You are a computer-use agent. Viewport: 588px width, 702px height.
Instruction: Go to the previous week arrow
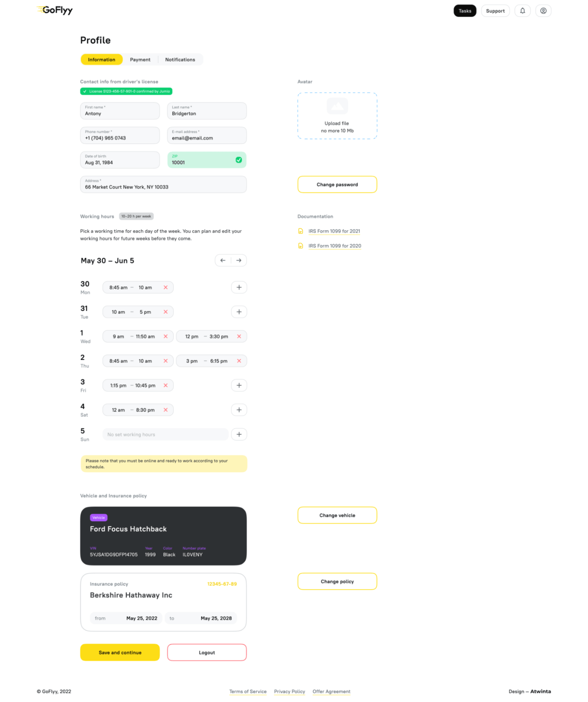point(223,260)
